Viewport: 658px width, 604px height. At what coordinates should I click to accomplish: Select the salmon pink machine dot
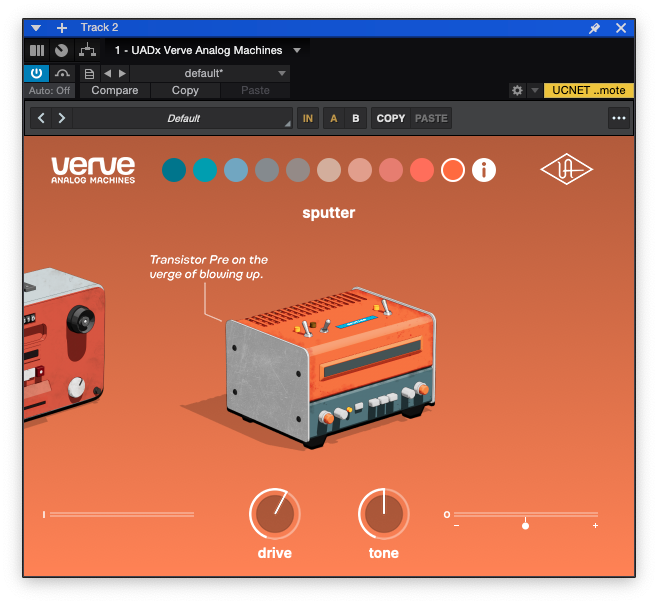[391, 170]
